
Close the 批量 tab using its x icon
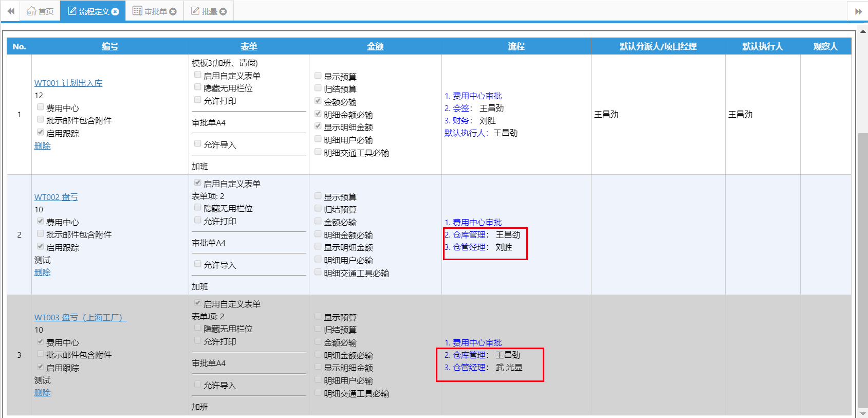[x=223, y=11]
